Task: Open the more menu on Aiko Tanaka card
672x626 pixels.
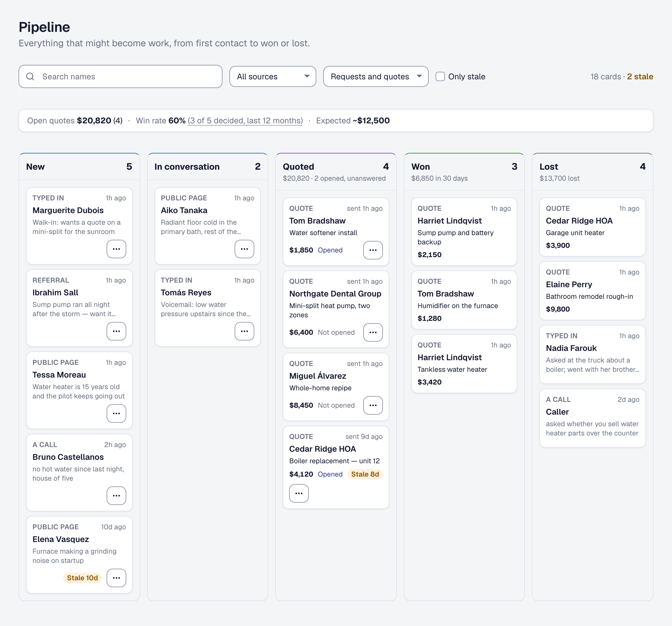Action: point(244,249)
